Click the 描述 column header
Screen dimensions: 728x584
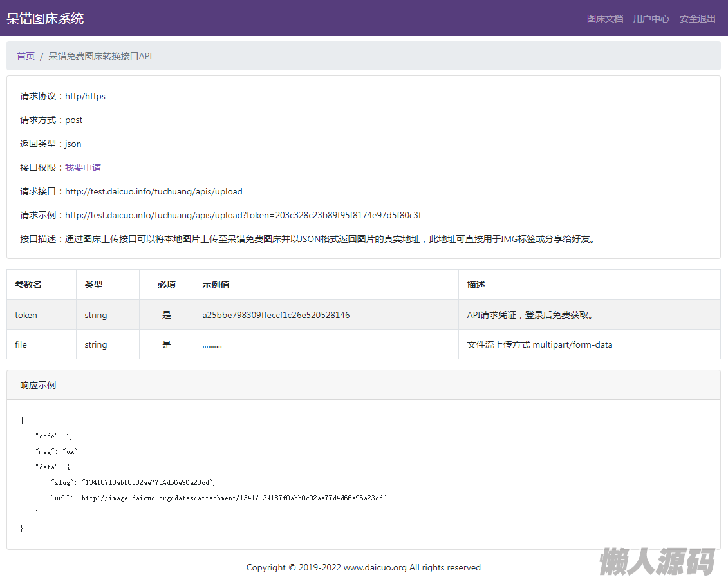(x=476, y=285)
